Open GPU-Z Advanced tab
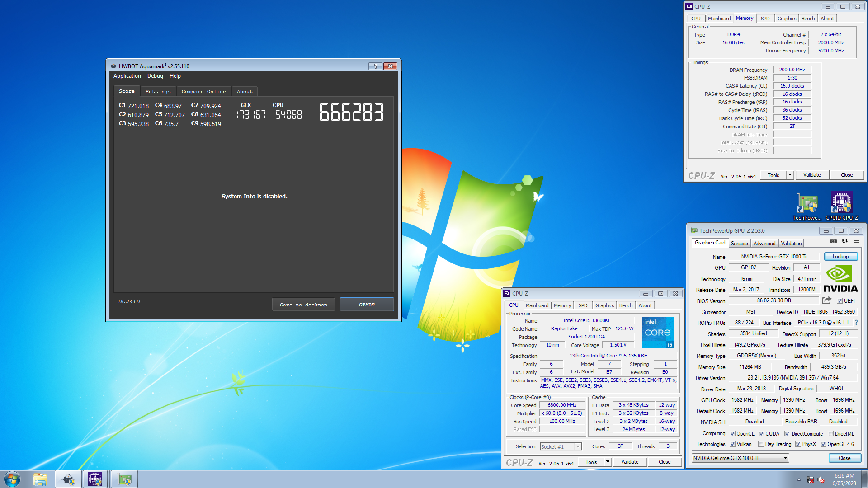Screen dimensions: 868x488 coord(764,243)
